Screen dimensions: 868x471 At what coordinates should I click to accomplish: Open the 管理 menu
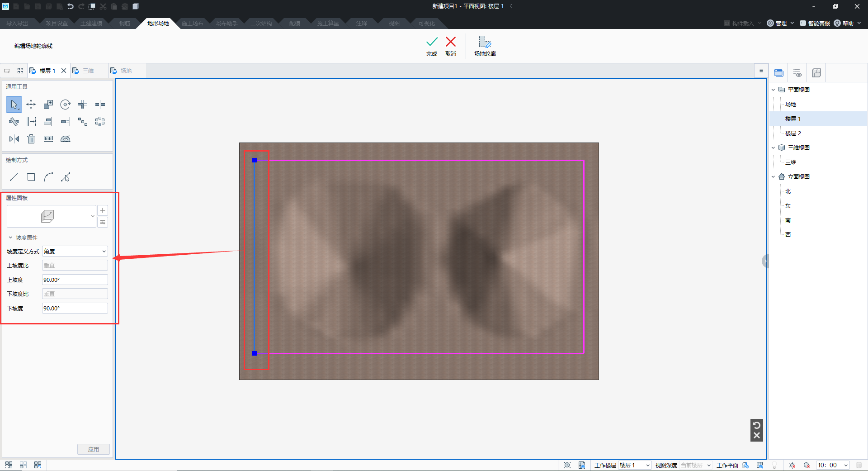780,23
